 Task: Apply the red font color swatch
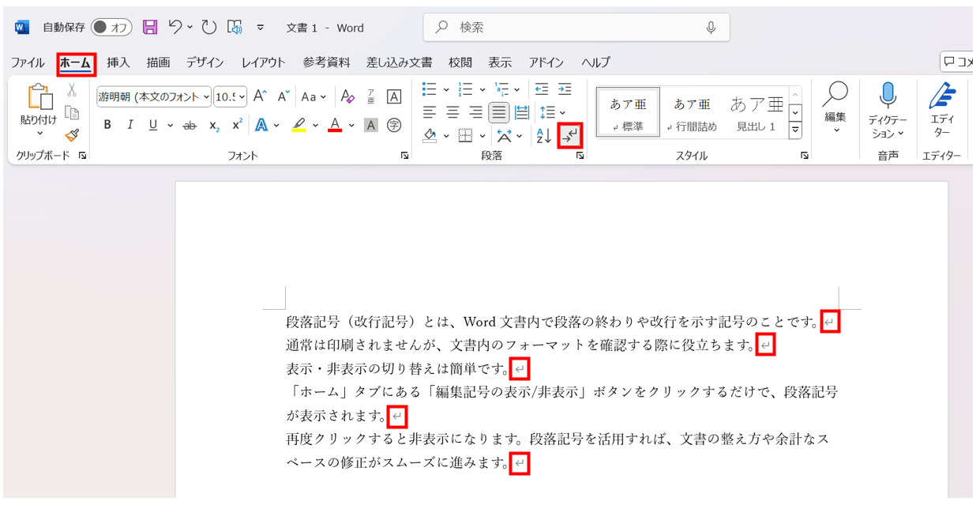[335, 125]
